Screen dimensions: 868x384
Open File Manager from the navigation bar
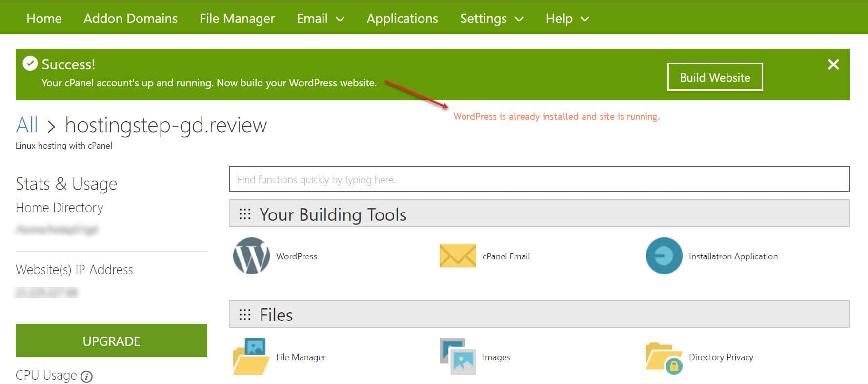coord(237,19)
